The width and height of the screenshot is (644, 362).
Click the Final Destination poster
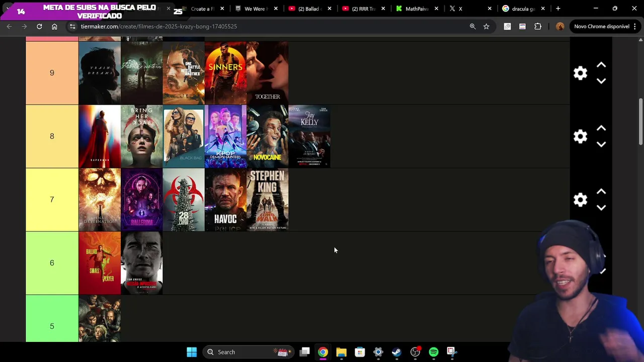tap(100, 200)
